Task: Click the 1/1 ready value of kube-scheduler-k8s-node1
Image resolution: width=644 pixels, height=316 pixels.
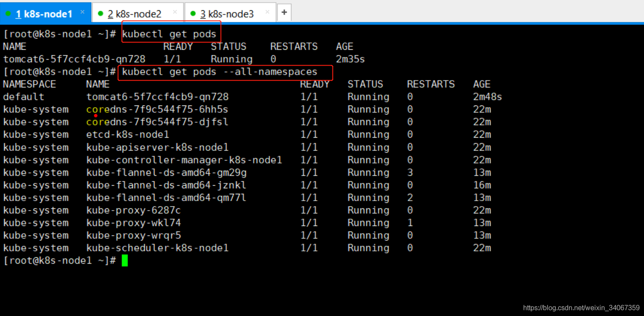Action: click(x=309, y=248)
